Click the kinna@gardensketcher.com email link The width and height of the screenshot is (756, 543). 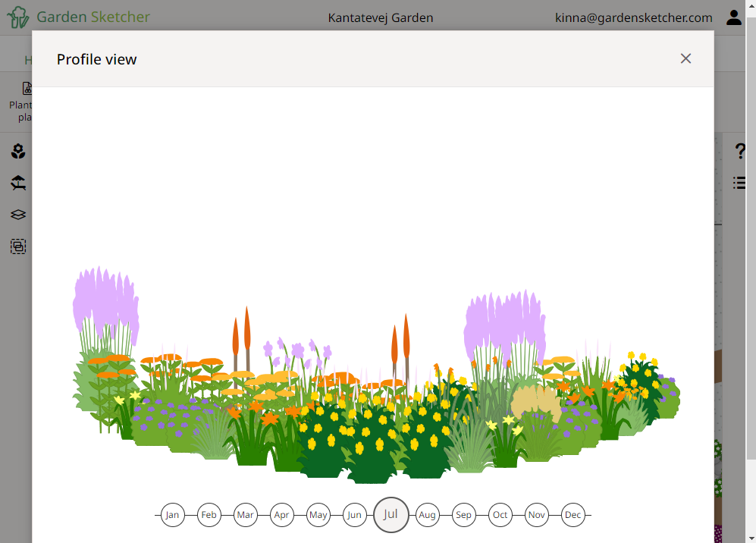tap(634, 17)
